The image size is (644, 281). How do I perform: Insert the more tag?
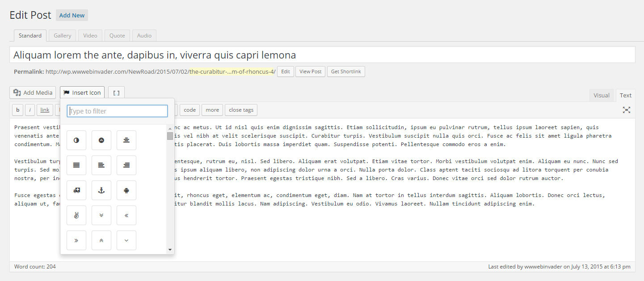point(212,110)
